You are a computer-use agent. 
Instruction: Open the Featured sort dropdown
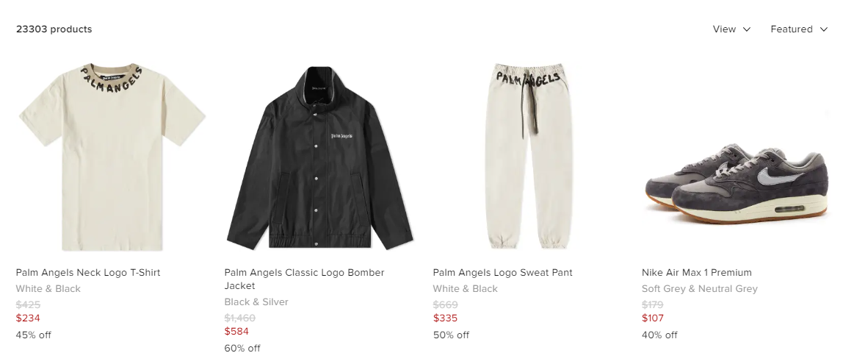point(799,29)
